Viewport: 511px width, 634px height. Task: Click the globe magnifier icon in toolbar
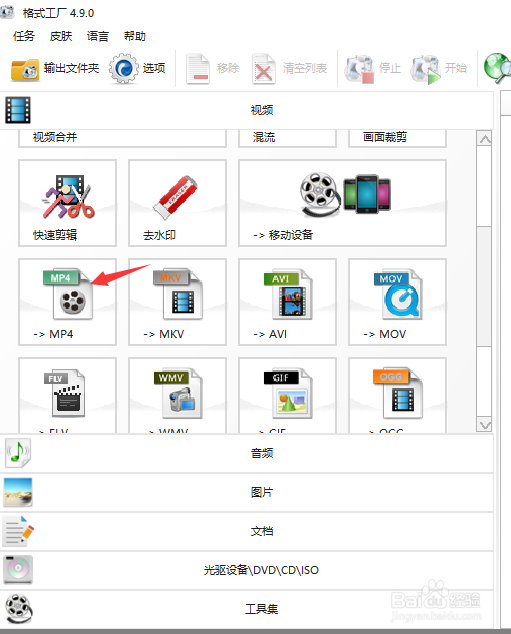pyautogui.click(x=498, y=68)
